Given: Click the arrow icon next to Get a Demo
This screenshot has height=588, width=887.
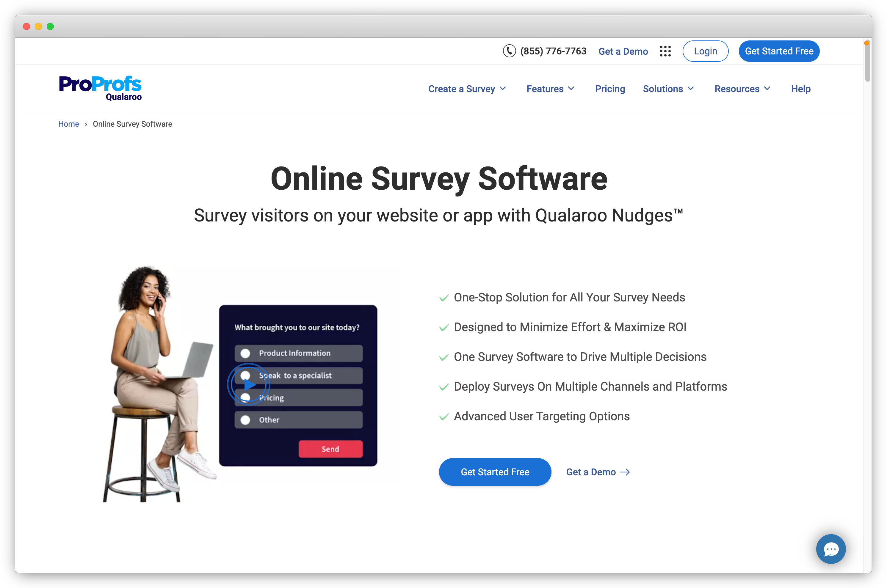Looking at the screenshot, I should (627, 472).
